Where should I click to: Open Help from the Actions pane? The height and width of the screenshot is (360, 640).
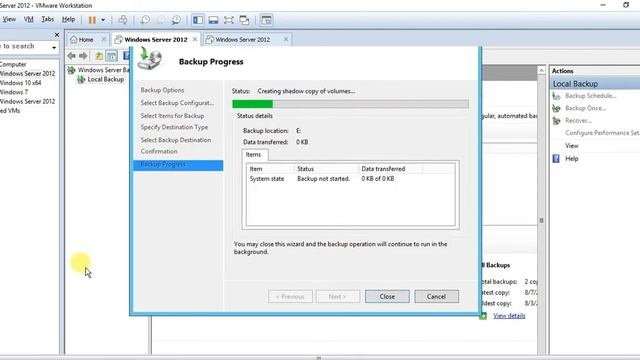pos(571,159)
